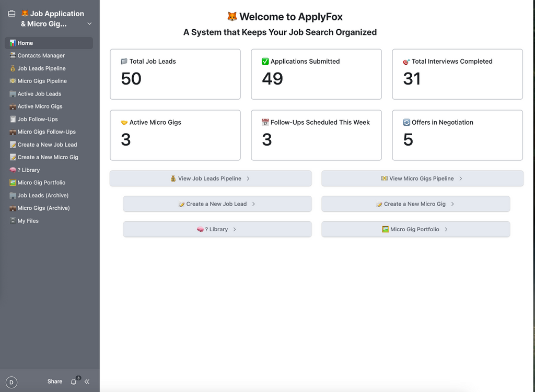Viewport: 535px width, 392px height.
Task: Click the Offers in Negotiation label
Action: (442, 122)
